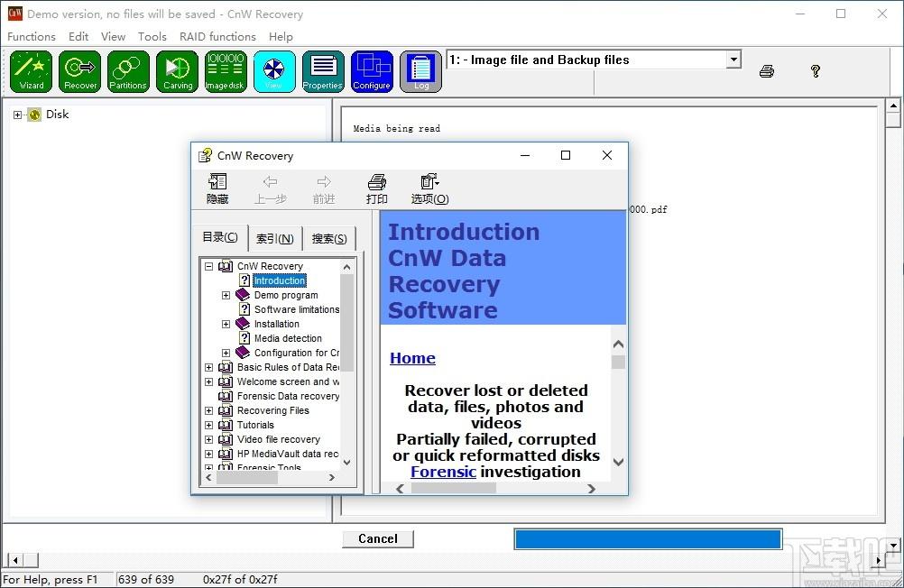Click the Software limitations topic icon
The height and width of the screenshot is (588, 904).
(244, 309)
